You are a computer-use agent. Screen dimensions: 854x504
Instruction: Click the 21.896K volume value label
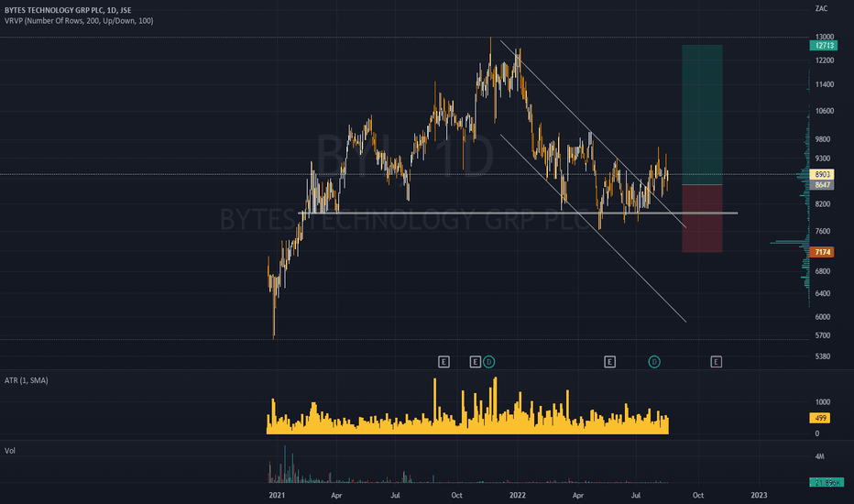tap(827, 482)
